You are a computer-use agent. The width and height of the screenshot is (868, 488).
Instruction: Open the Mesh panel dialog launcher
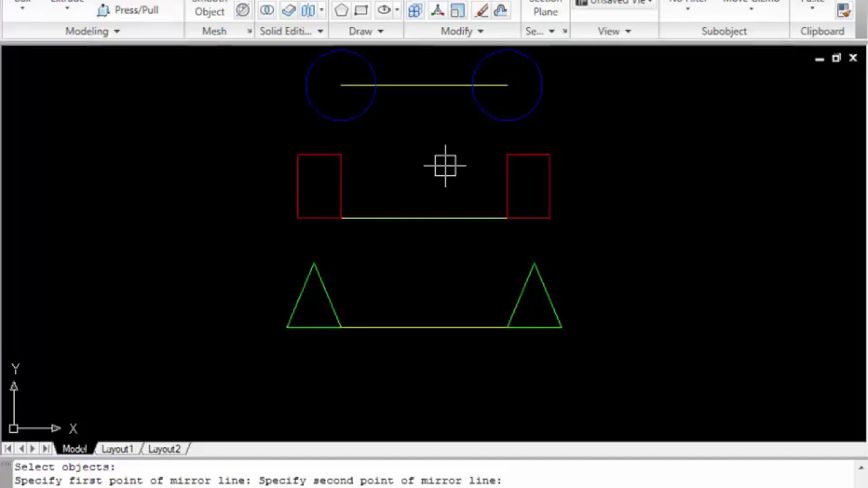pyautogui.click(x=250, y=31)
